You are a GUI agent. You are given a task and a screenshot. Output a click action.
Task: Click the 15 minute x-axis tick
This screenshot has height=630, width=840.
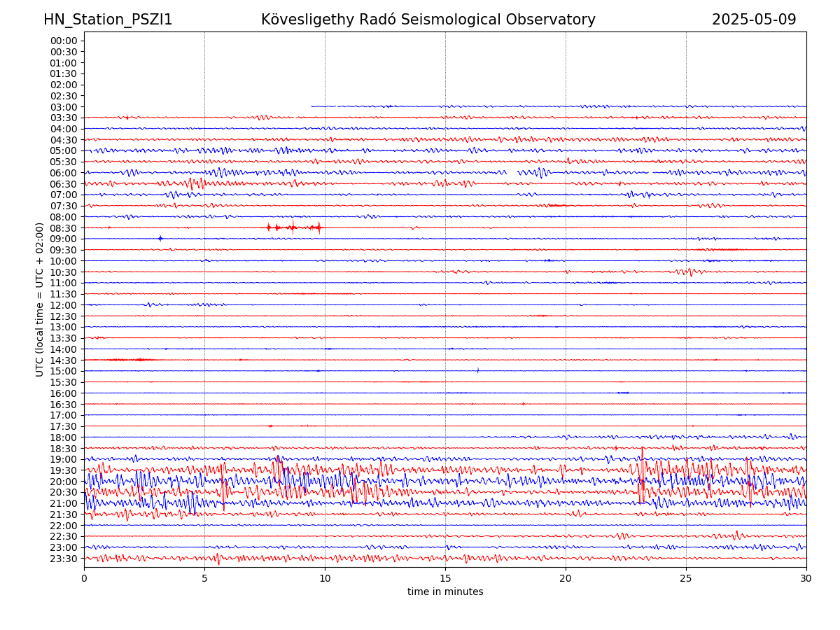[x=445, y=578]
